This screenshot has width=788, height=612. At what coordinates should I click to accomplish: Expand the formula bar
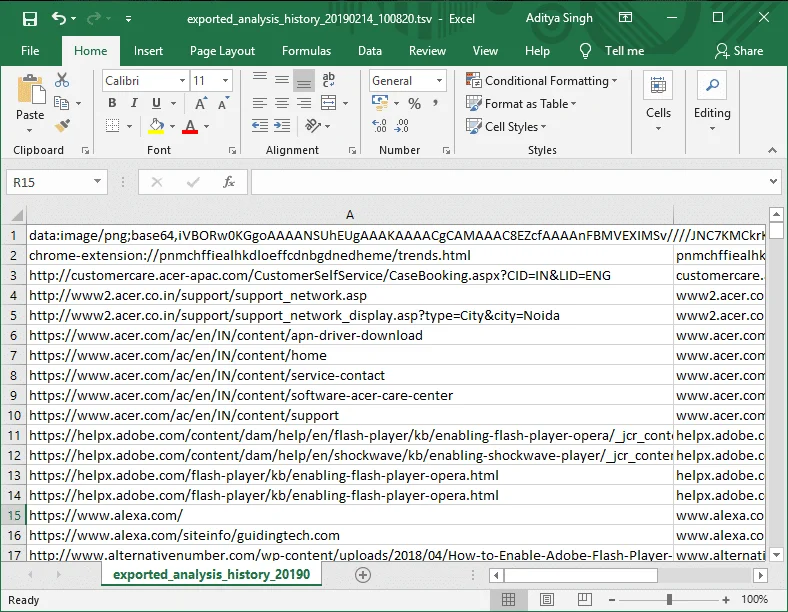(x=773, y=181)
